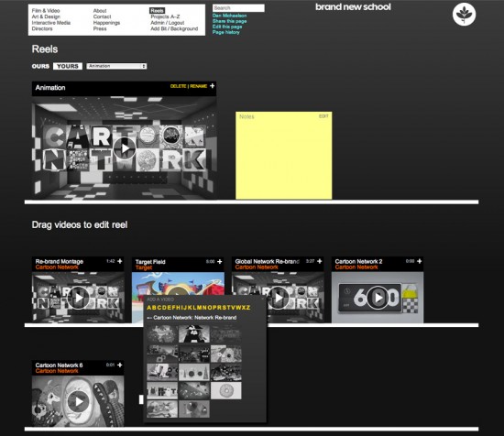Play the Cartoon Network 2 video
The width and height of the screenshot is (504, 436).
point(378,298)
